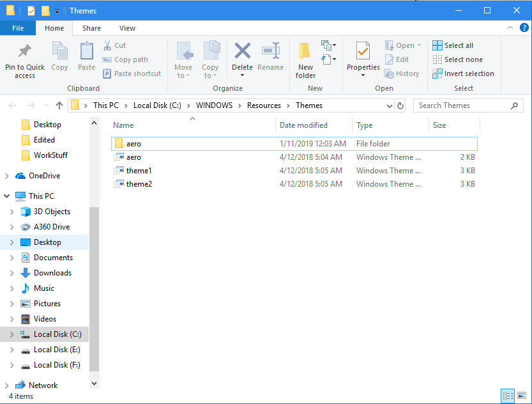Click Resources in the address path
Viewport: 532px width, 404px height.
(x=264, y=105)
